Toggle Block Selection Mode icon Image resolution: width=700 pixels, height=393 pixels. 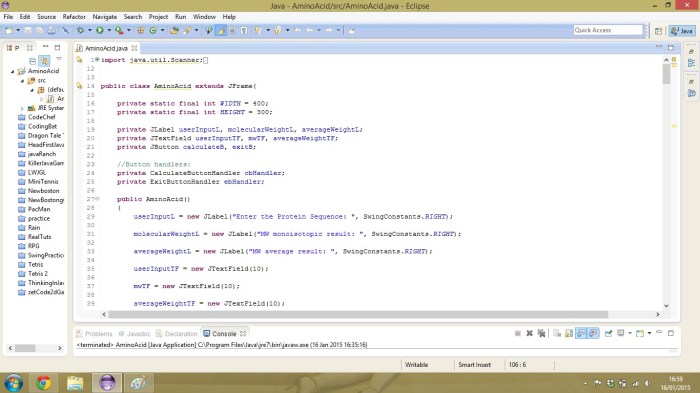(x=232, y=30)
